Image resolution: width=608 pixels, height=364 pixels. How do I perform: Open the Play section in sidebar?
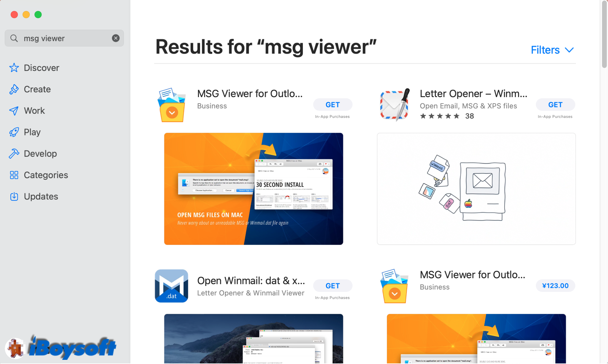(32, 132)
